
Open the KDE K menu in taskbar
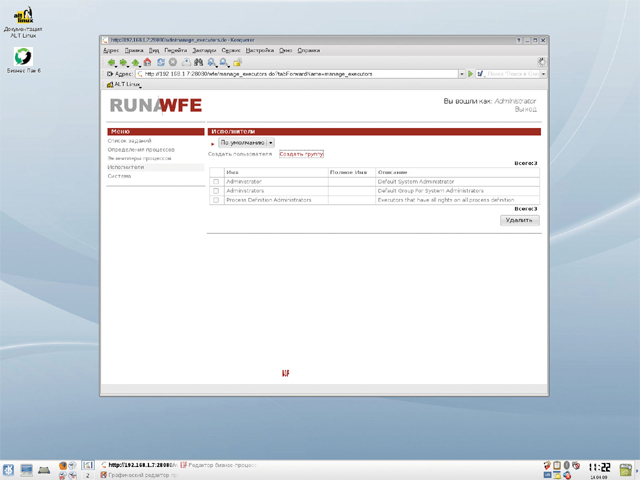tap(8, 470)
